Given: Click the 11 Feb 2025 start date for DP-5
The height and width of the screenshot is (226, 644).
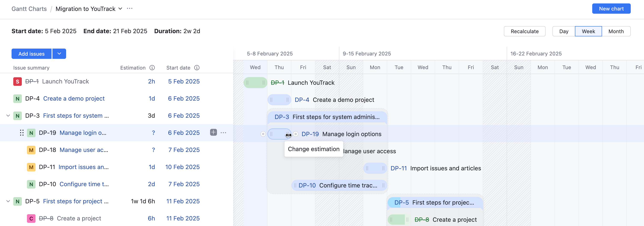Looking at the screenshot, I should coord(183,201).
